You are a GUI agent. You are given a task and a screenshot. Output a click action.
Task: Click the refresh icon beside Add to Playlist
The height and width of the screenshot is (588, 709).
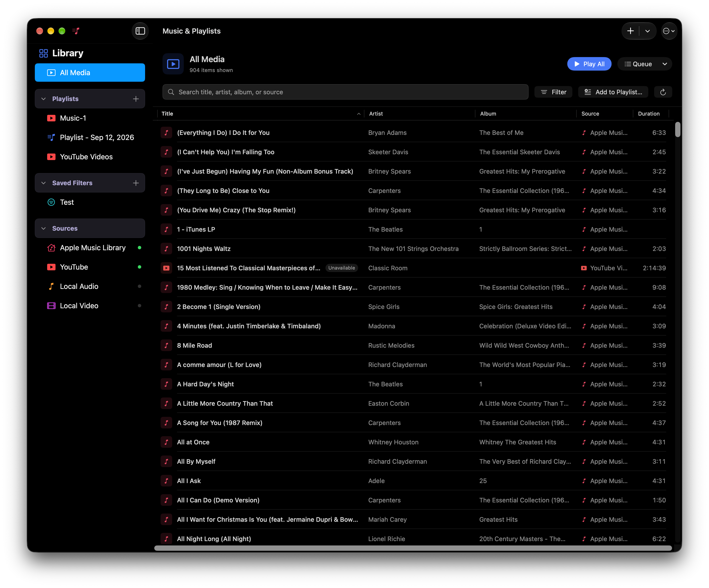tap(663, 92)
